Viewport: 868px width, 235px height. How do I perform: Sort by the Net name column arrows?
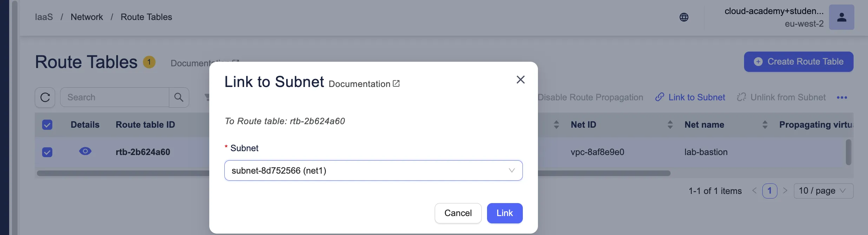[765, 125]
